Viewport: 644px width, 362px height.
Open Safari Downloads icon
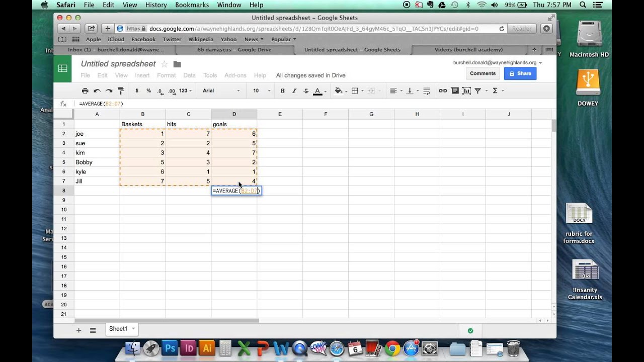pyautogui.click(x=547, y=29)
